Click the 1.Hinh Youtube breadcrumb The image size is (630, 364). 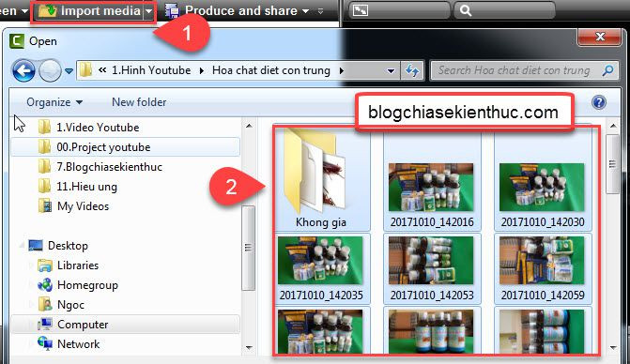[151, 70]
